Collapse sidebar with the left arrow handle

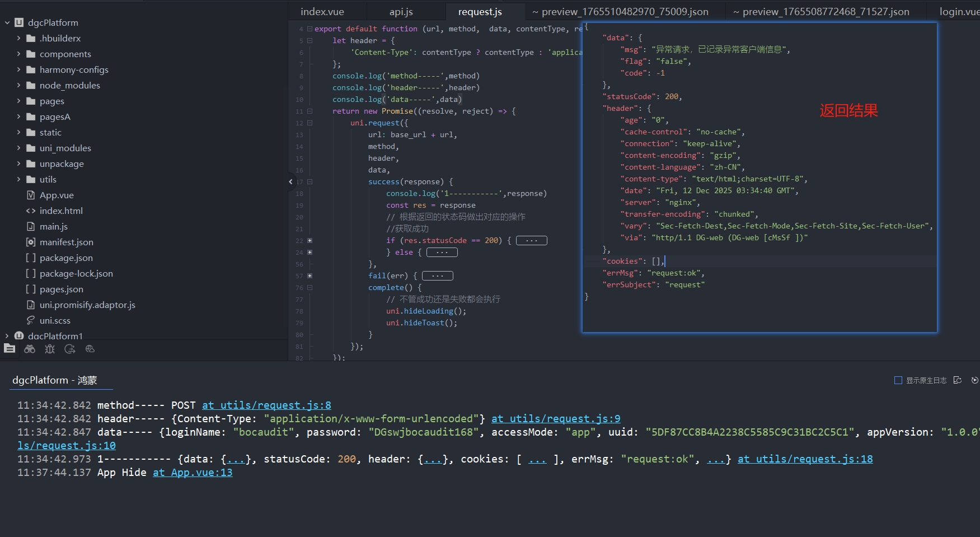[x=290, y=181]
